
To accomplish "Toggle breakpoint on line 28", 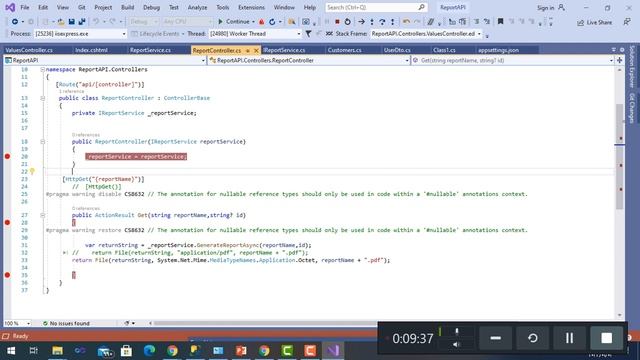I will (x=7, y=222).
